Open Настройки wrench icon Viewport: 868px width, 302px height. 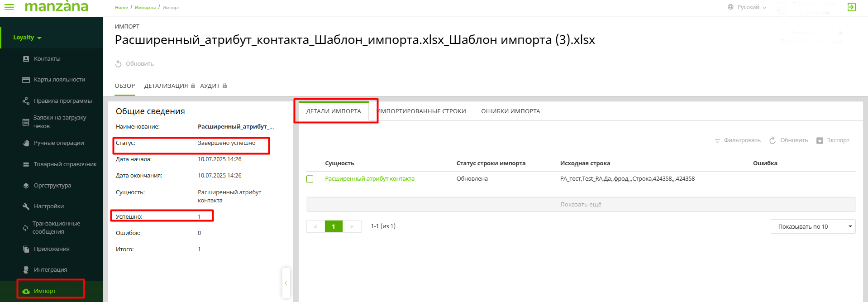(26, 206)
